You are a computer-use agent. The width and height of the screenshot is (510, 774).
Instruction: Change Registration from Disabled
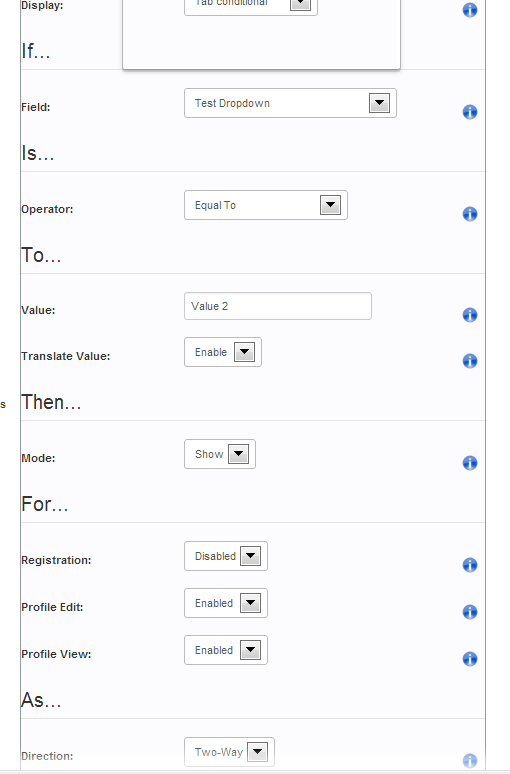pos(226,556)
